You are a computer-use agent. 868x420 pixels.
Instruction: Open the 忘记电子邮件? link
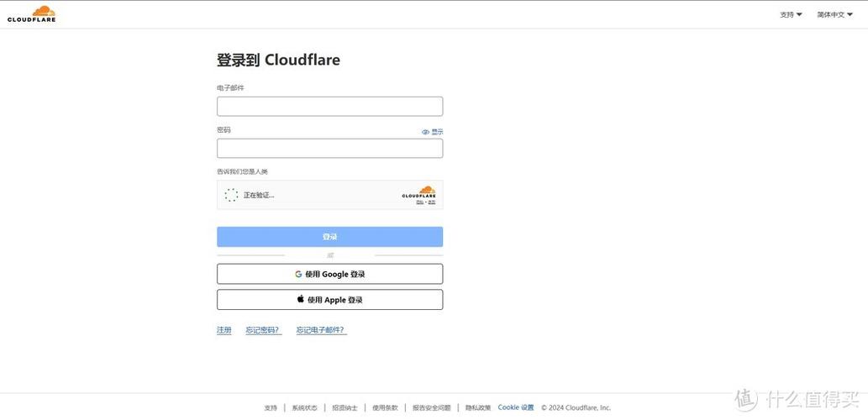coord(322,330)
